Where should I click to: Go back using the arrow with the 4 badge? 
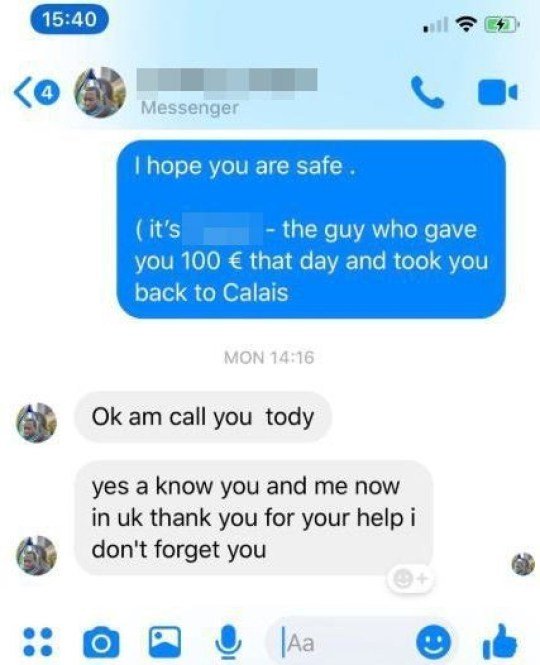(x=35, y=92)
